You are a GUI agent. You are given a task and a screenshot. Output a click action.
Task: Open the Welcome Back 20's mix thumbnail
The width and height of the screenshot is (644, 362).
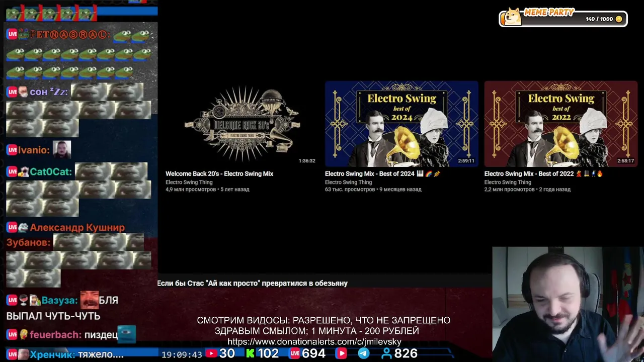point(242,124)
